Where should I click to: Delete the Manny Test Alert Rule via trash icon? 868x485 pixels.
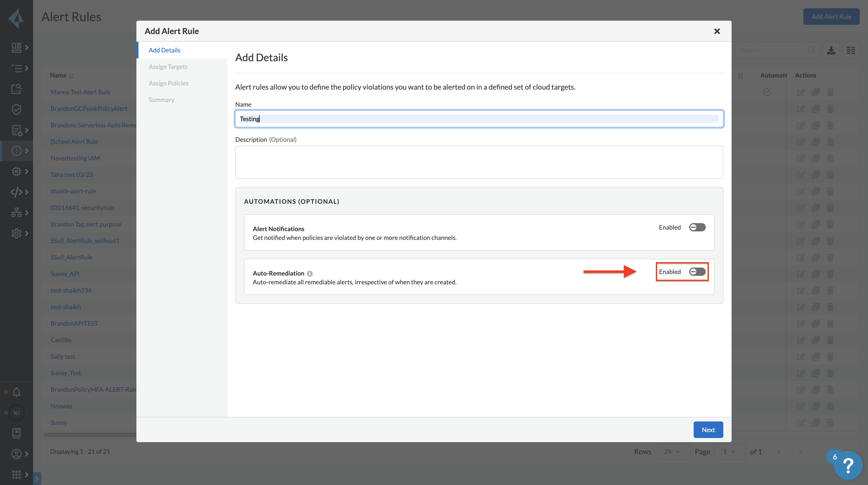[830, 92]
